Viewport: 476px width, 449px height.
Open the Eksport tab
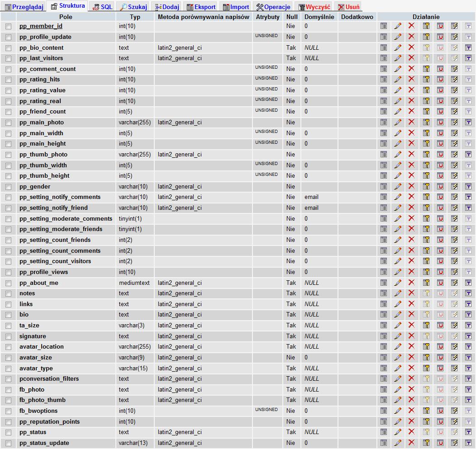(201, 7)
